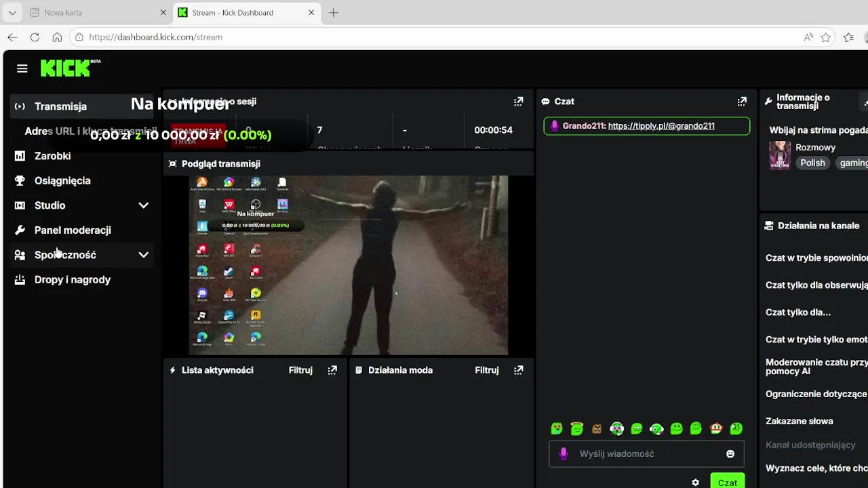This screenshot has height=488, width=868.
Task: Select Czat w trybie tylko emotek option
Action: 816,340
